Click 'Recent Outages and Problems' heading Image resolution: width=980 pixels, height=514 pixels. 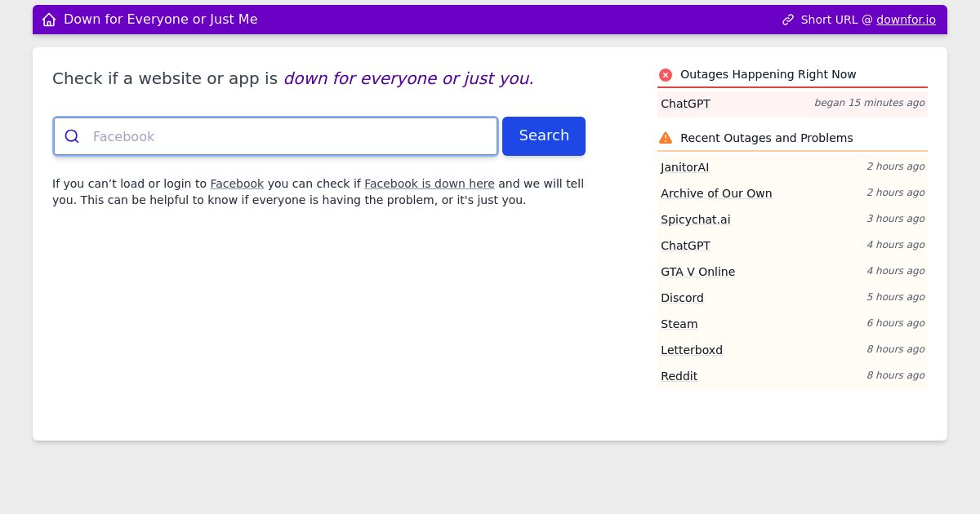767,138
